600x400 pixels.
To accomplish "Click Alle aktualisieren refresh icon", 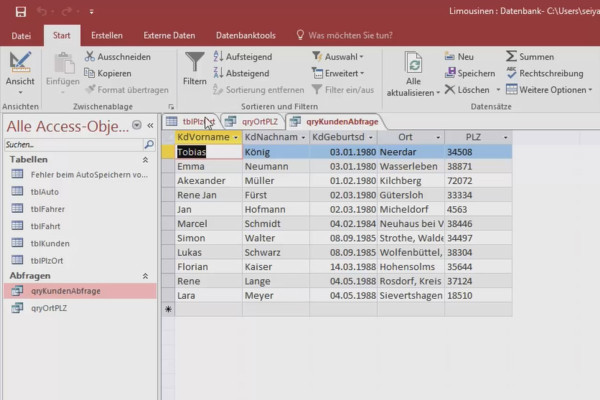I will pos(412,62).
